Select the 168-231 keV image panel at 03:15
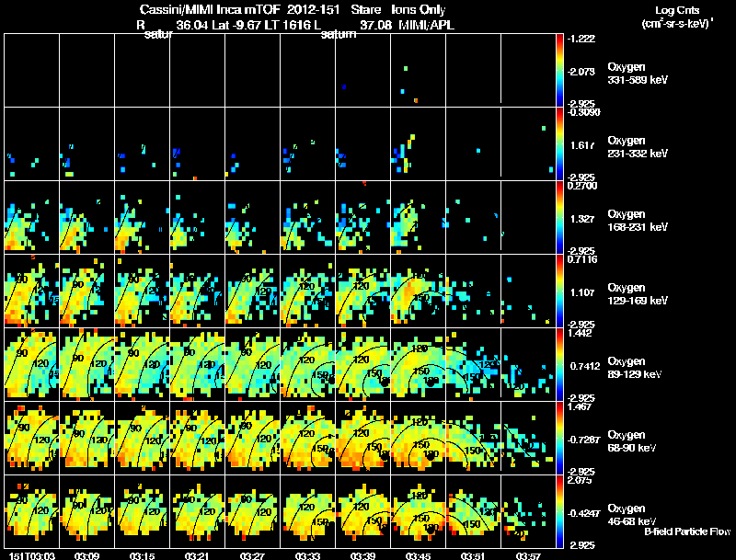This screenshot has width=736, height=560. pos(143,218)
